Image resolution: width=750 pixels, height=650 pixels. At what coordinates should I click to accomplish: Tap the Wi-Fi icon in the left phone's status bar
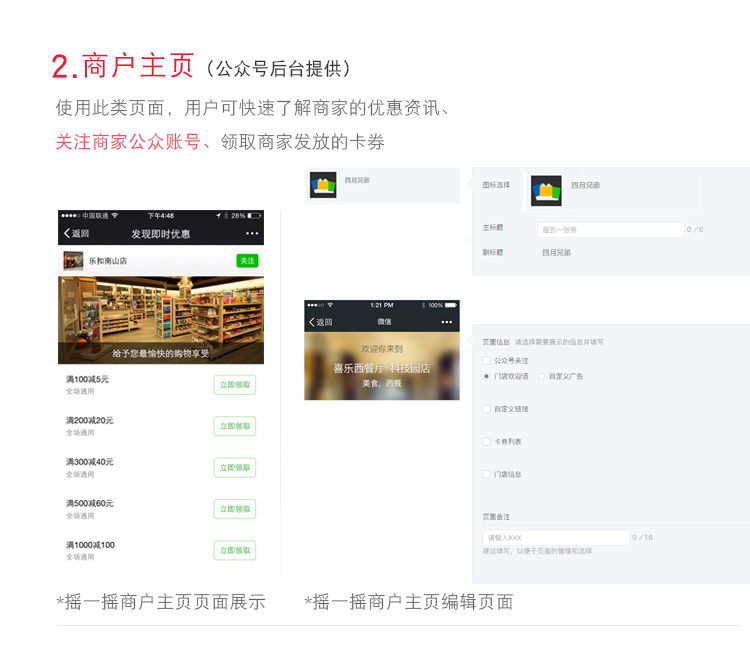click(x=115, y=216)
